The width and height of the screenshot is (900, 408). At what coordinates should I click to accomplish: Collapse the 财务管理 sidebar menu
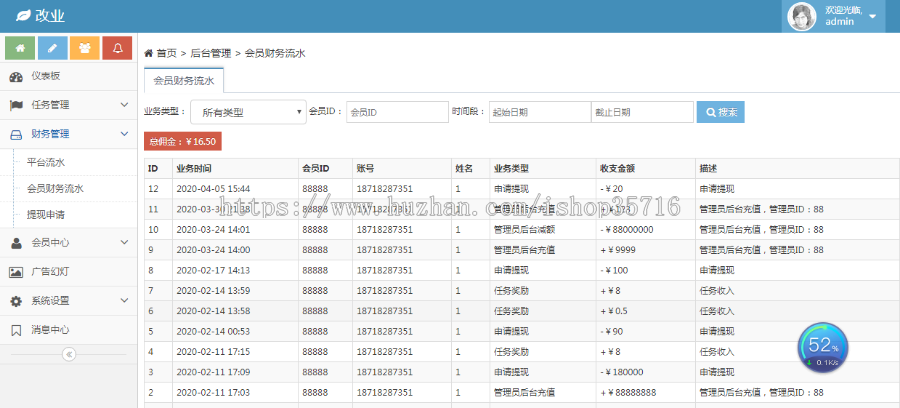68,133
